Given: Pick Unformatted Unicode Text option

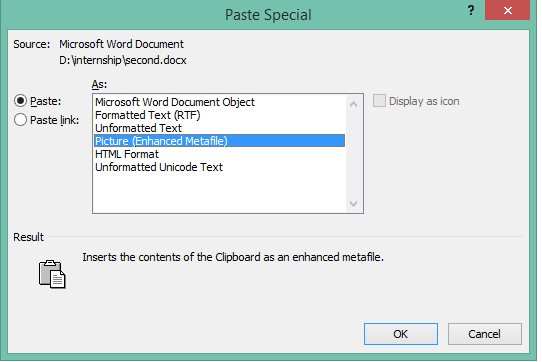Looking at the screenshot, I should 159,167.
